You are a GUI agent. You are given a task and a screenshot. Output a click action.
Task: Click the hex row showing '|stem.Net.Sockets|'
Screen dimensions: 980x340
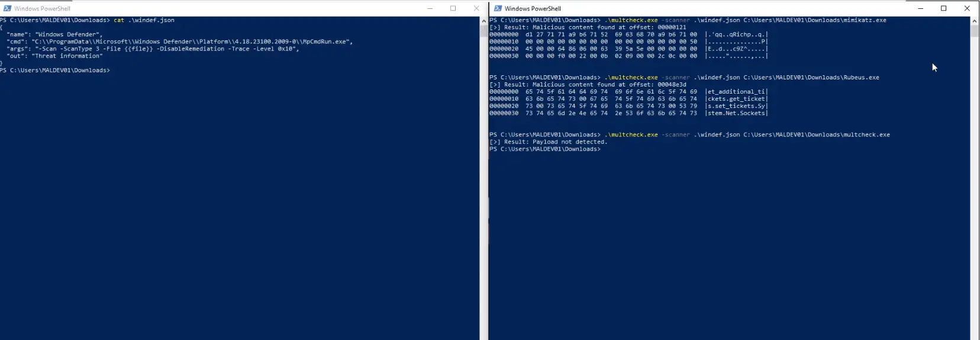628,113
